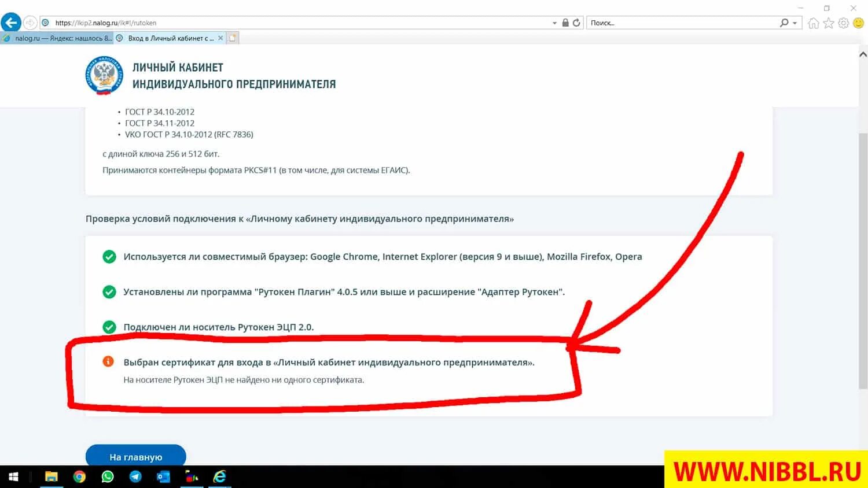Screen dimensions: 868x488
Task: Open the red-blue app icon on taskbar
Action: [x=192, y=477]
